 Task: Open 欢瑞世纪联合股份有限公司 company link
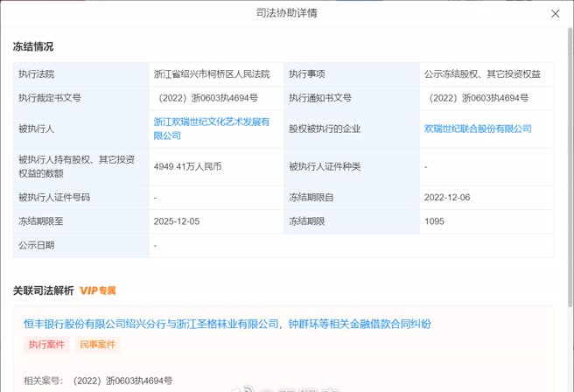point(478,129)
